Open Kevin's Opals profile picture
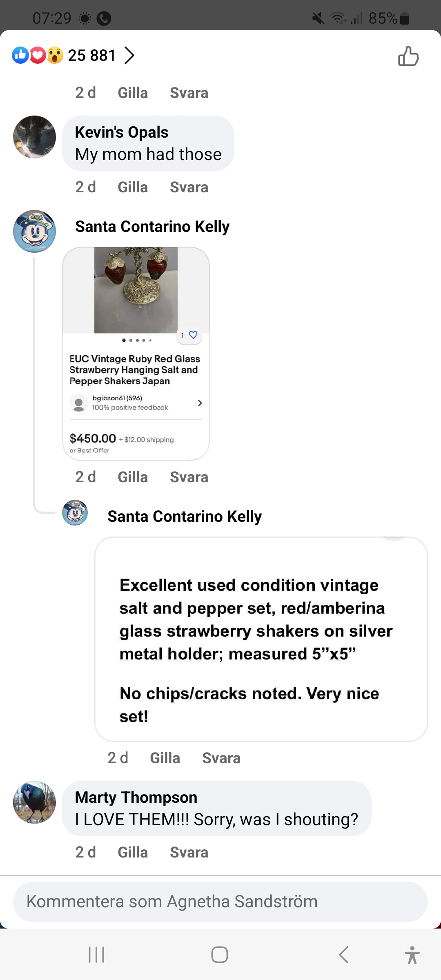This screenshot has width=441, height=980. point(35,137)
